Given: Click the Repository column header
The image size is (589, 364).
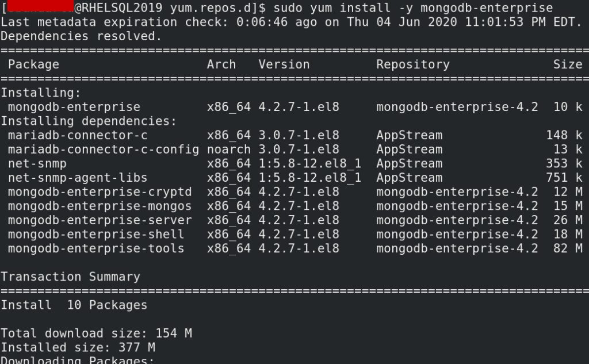Looking at the screenshot, I should (413, 64).
